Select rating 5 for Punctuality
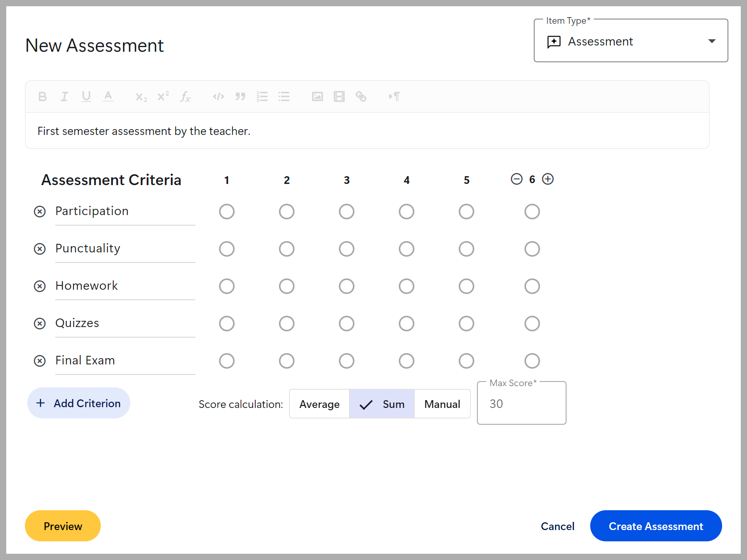747x560 pixels. point(466,249)
